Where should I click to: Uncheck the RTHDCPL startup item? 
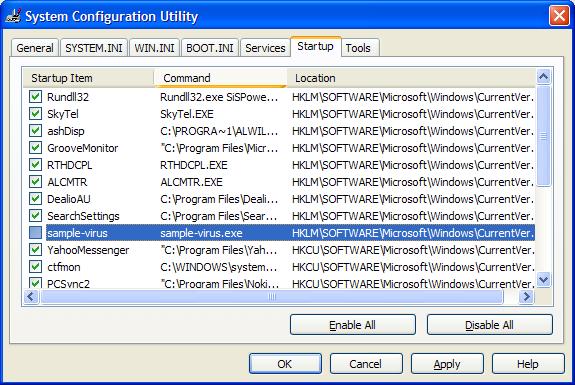[x=35, y=165]
